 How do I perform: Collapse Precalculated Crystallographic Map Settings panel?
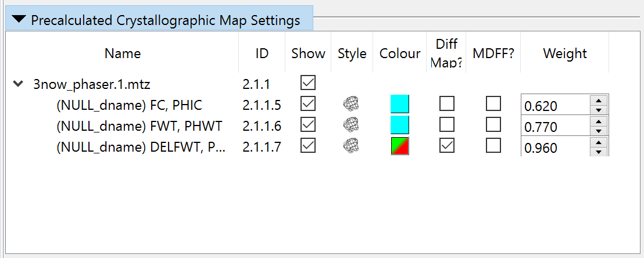click(19, 20)
